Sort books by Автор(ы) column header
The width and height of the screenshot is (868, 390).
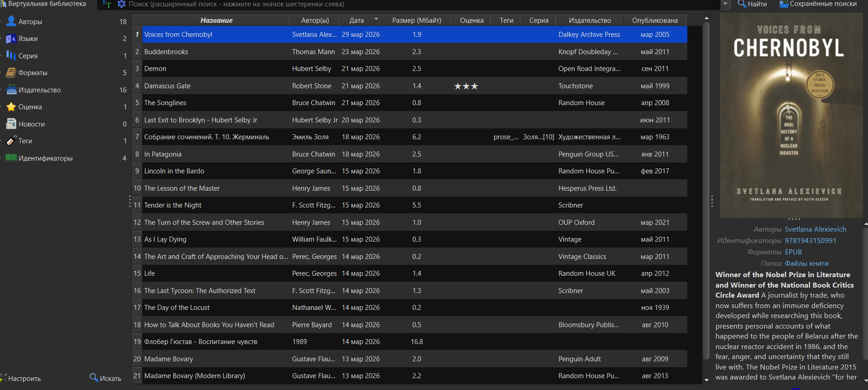315,20
